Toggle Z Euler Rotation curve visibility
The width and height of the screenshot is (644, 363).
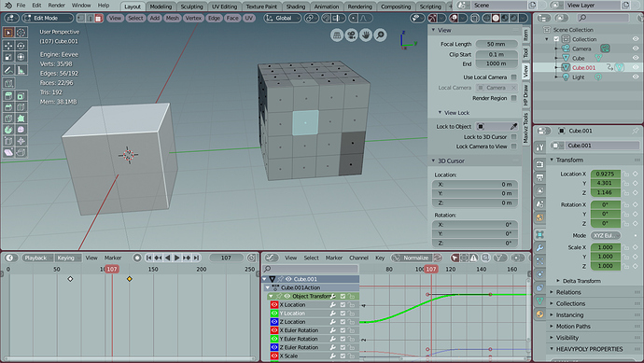(x=274, y=347)
